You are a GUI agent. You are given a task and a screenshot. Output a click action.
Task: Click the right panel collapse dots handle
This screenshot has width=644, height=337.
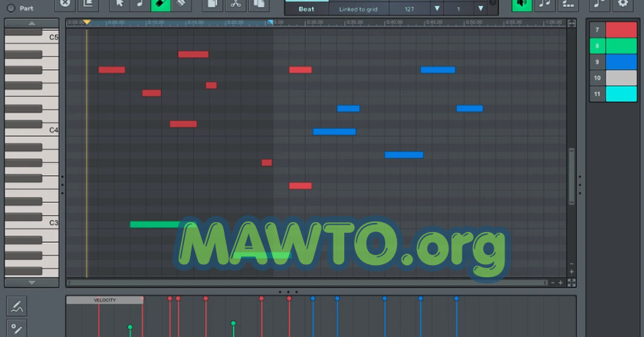pyautogui.click(x=580, y=185)
